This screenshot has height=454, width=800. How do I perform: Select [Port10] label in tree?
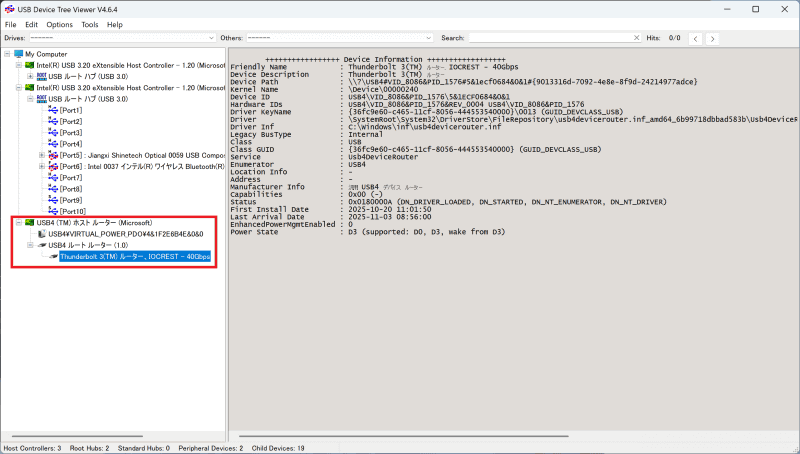(x=72, y=211)
